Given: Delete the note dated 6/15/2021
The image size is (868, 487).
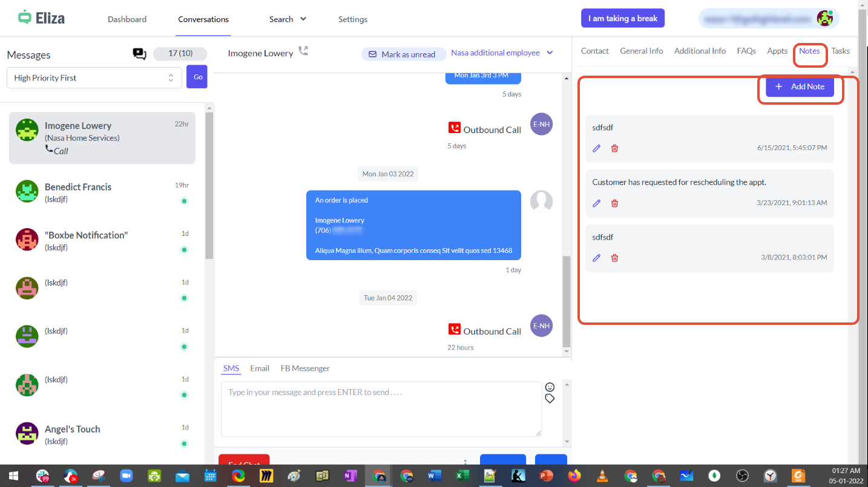Looking at the screenshot, I should tap(614, 148).
